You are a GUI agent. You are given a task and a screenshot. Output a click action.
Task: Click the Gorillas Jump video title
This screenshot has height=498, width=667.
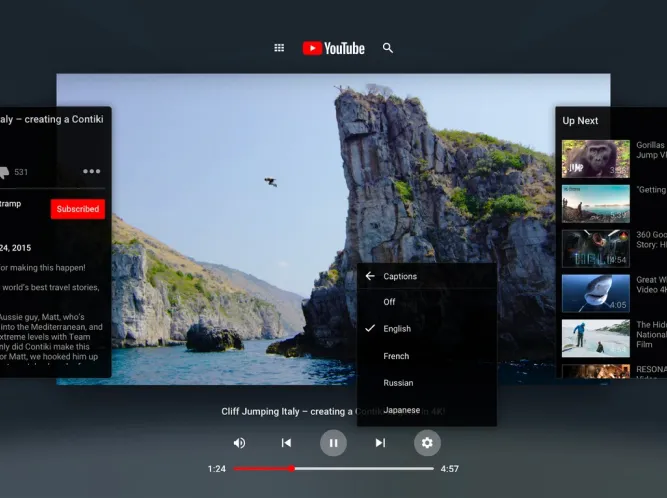pos(651,150)
